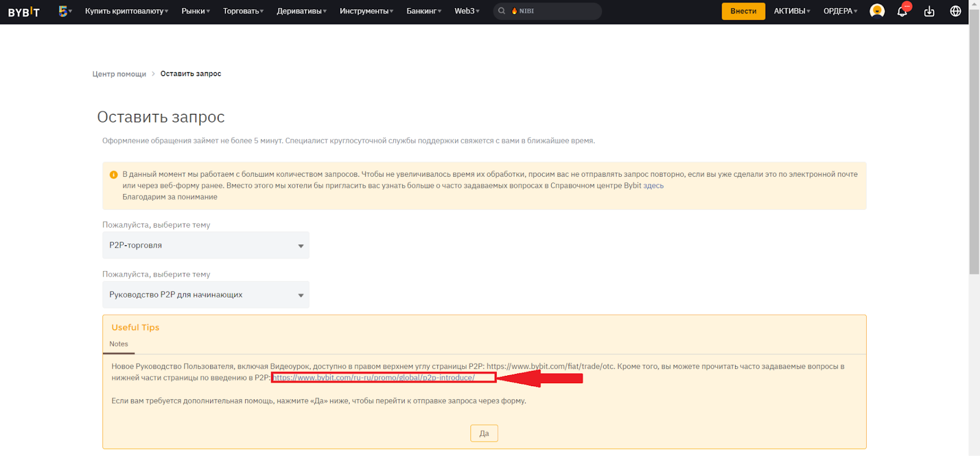The image size is (980, 456).
Task: Click the fiat/trade/otc URL text
Action: point(551,367)
